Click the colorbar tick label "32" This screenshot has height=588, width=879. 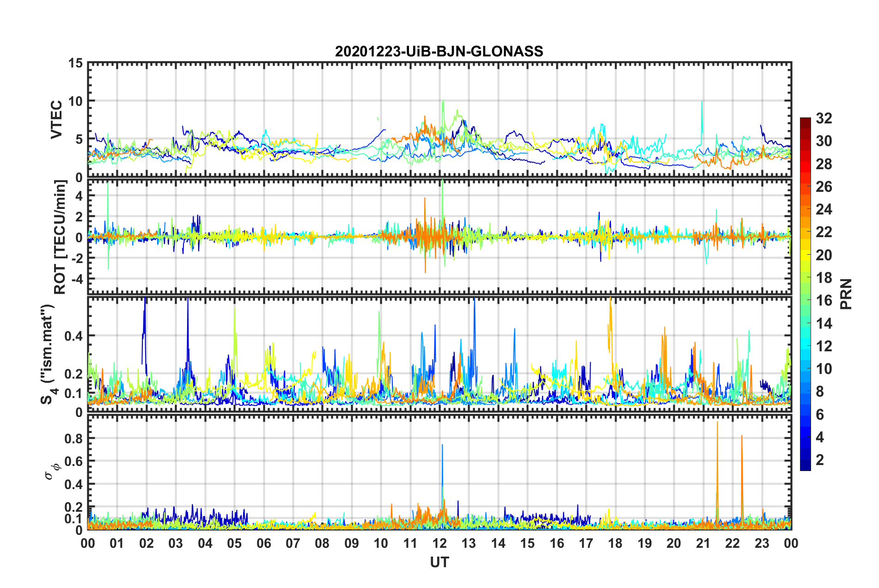click(824, 118)
